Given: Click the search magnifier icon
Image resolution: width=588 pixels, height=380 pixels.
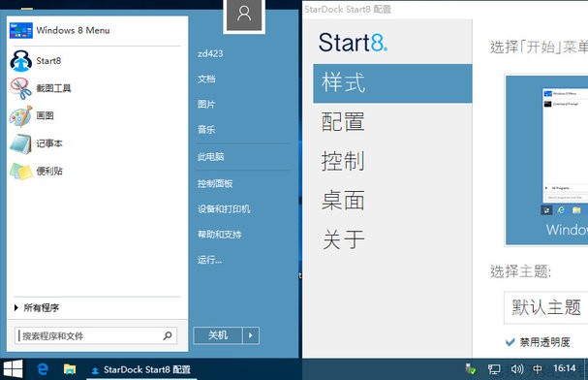Looking at the screenshot, I should [x=168, y=335].
